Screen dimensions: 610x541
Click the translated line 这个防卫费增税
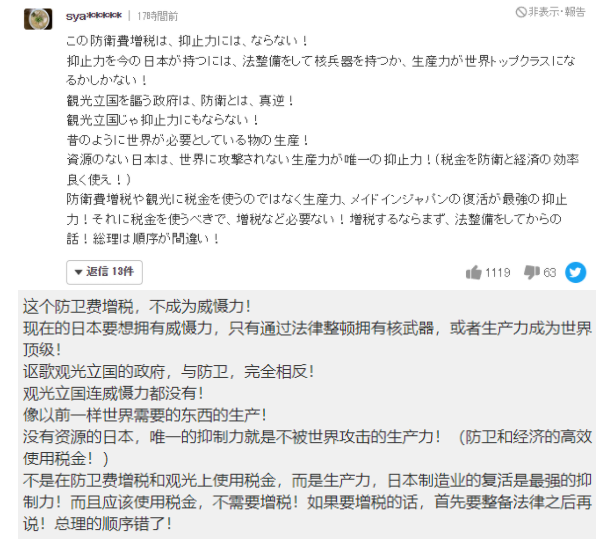pos(137,307)
